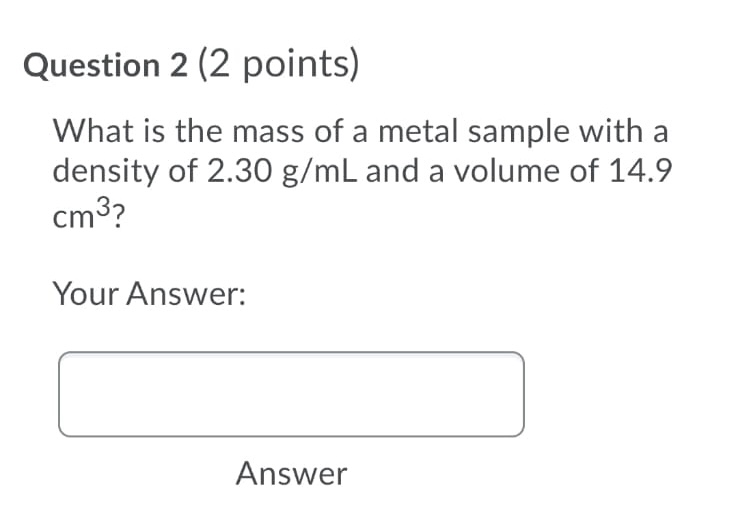Click the "Answer" label below the box
738x519 pixels.
point(291,473)
